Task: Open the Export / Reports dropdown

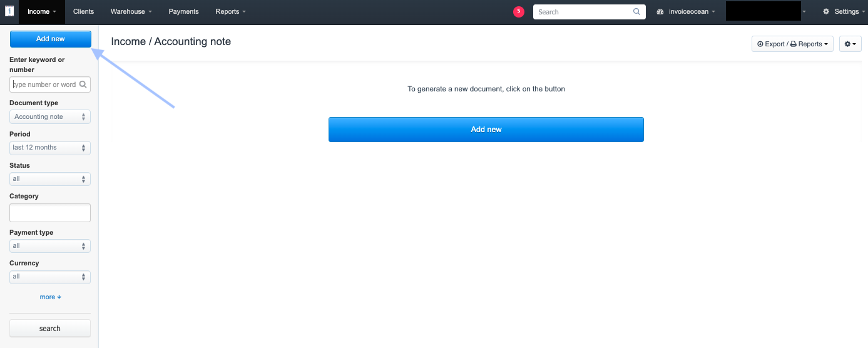Action: (x=792, y=44)
